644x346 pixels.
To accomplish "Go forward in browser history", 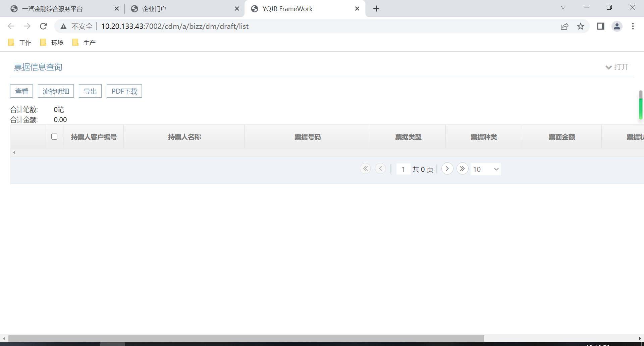I will 27,26.
